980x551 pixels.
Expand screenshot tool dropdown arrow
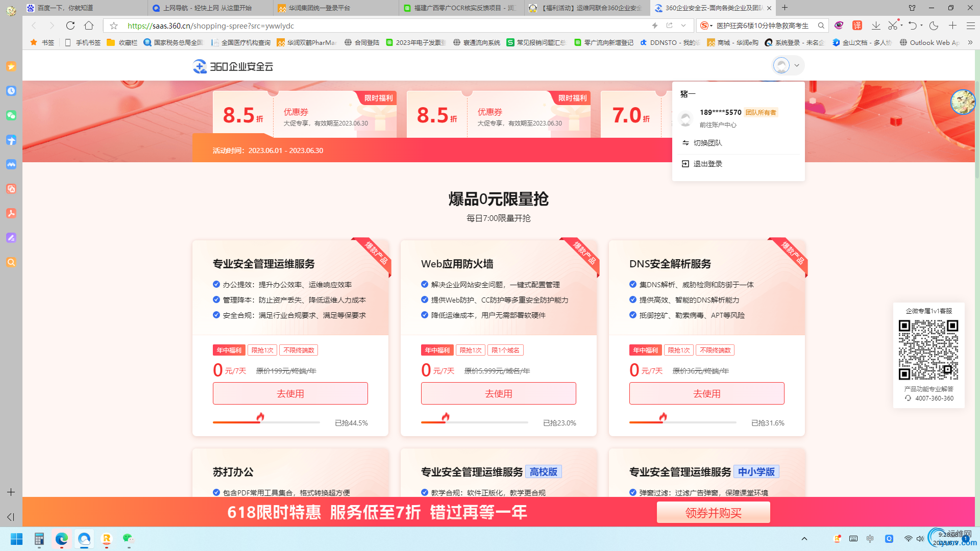pyautogui.click(x=901, y=25)
